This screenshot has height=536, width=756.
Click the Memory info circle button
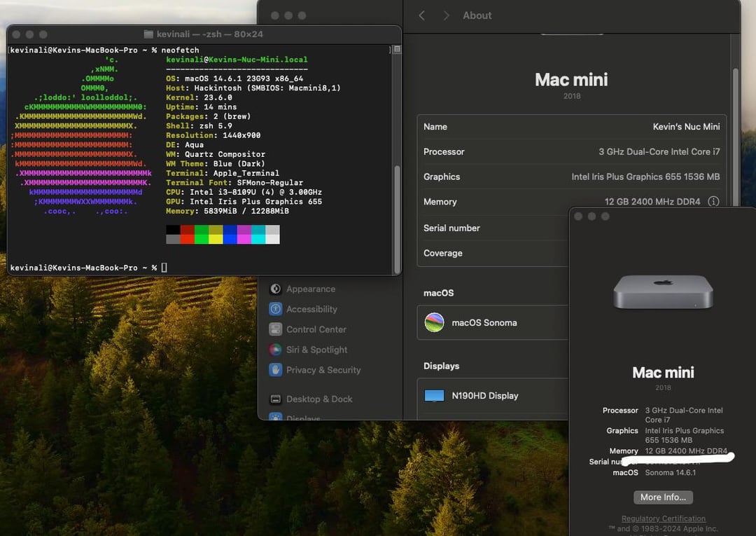pyautogui.click(x=713, y=202)
